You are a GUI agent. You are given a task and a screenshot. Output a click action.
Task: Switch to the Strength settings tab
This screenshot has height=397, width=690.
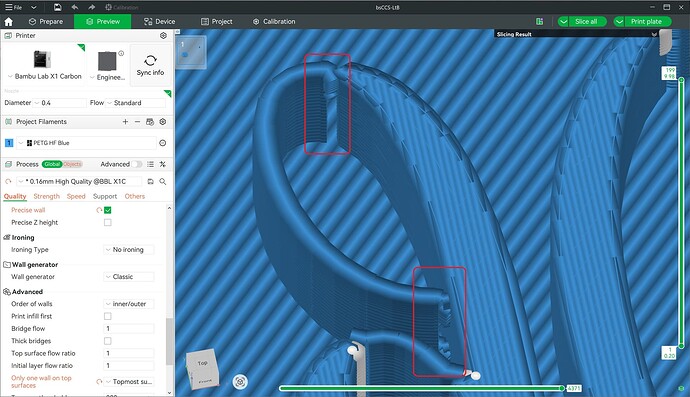(x=46, y=196)
